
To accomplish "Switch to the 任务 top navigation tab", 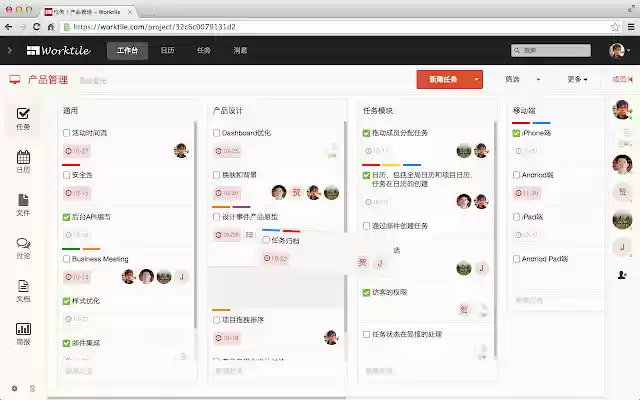I will tap(204, 51).
